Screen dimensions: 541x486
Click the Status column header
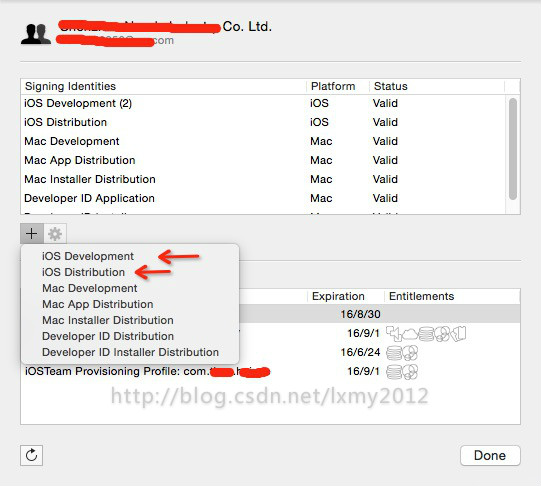(437, 86)
